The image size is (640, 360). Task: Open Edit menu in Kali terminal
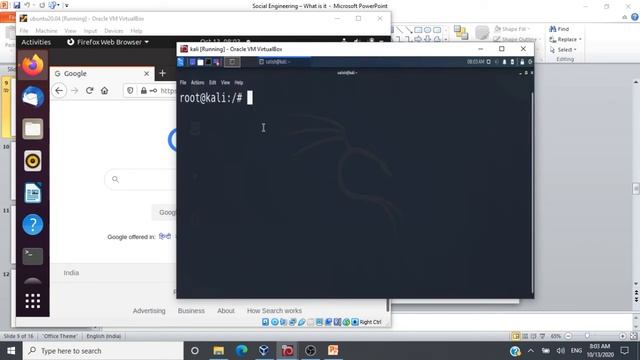[213, 82]
